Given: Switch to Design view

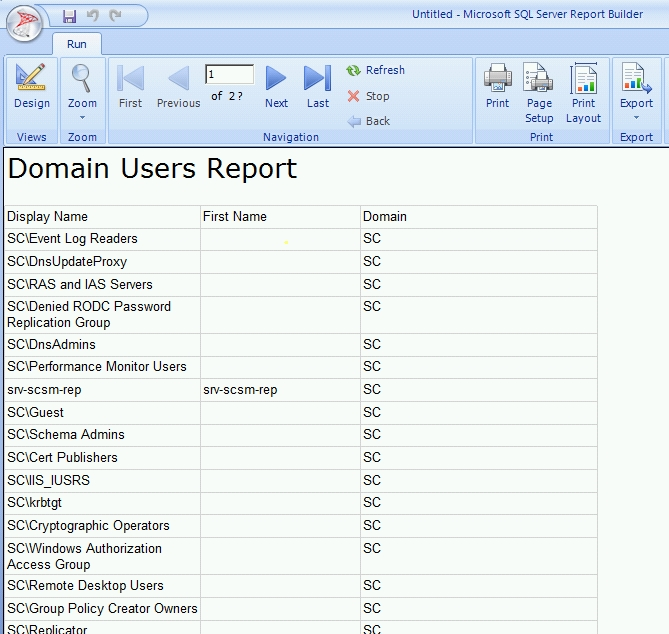Looking at the screenshot, I should click(x=31, y=86).
